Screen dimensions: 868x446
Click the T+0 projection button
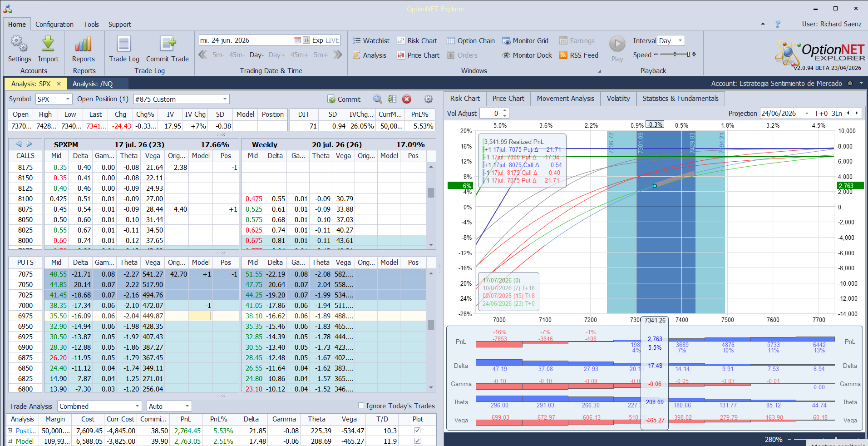coord(821,114)
